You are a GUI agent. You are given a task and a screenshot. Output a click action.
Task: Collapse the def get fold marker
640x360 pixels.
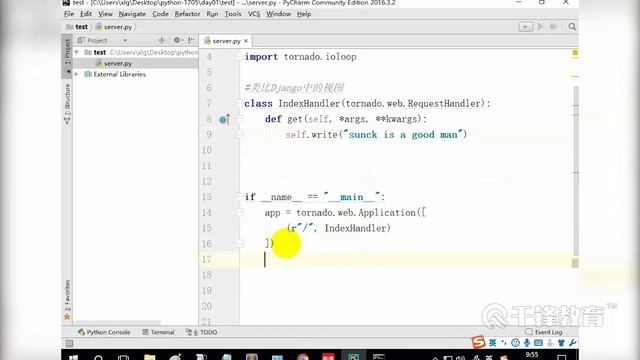(x=240, y=119)
